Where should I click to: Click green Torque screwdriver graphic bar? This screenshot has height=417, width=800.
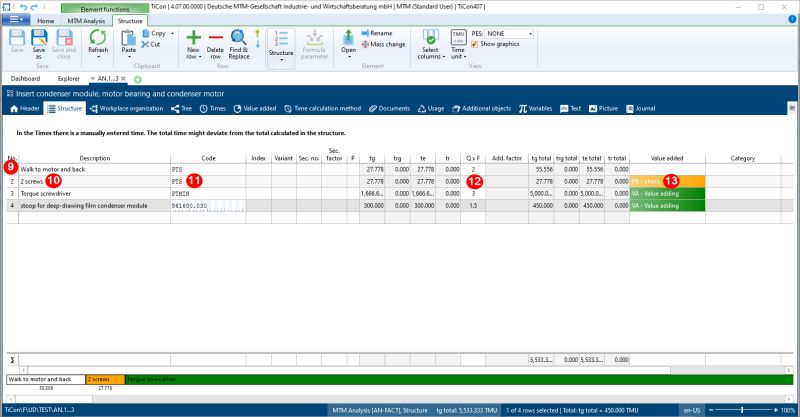pos(459,380)
